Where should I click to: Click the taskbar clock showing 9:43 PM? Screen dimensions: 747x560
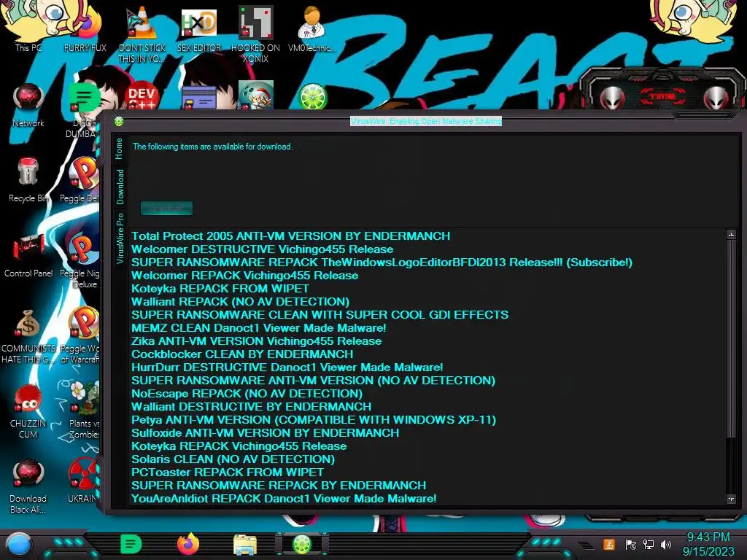point(708,537)
